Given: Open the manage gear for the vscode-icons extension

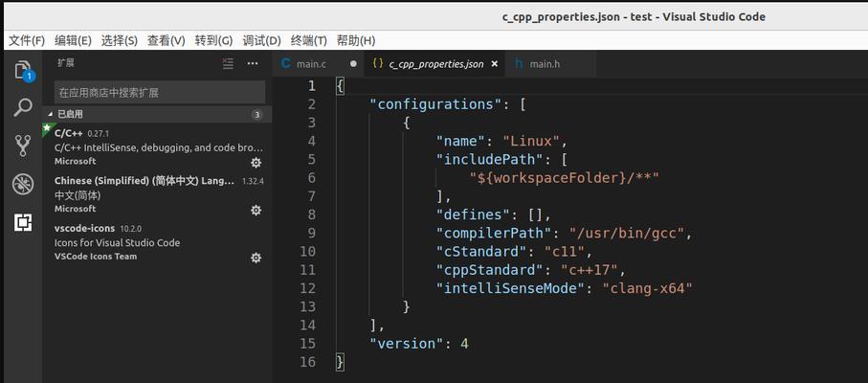Looking at the screenshot, I should pos(256,258).
